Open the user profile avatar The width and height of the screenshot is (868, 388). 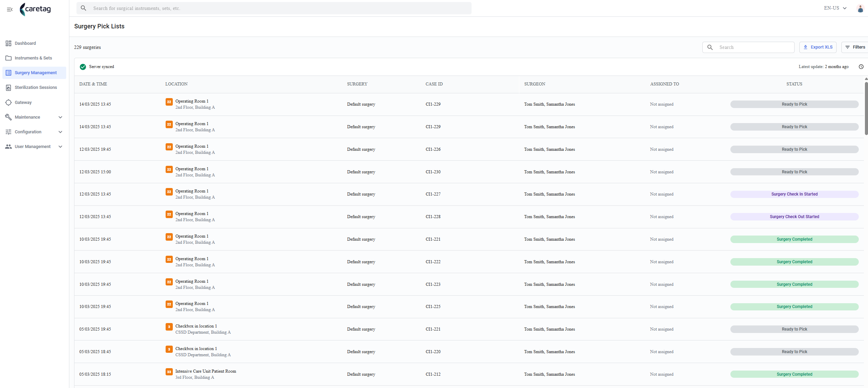860,9
